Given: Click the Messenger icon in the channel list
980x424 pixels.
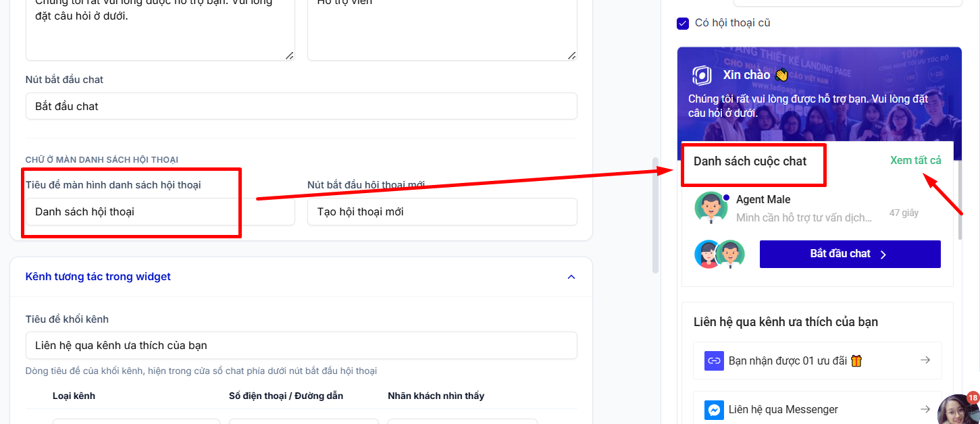Looking at the screenshot, I should 714,409.
